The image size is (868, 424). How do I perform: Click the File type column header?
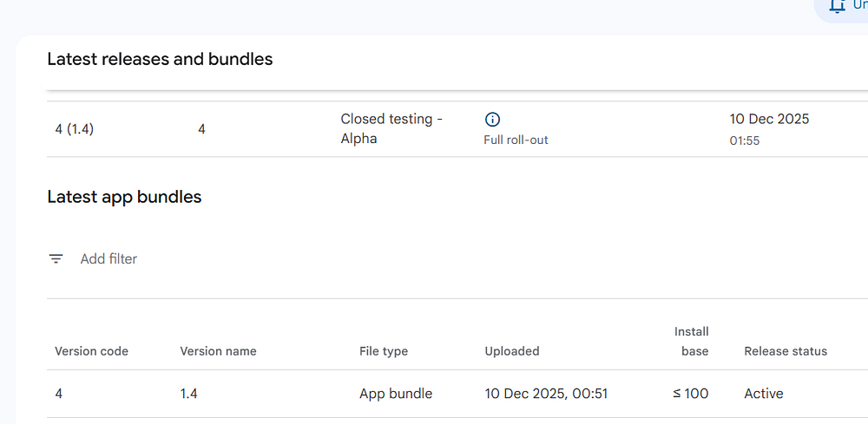(x=384, y=351)
